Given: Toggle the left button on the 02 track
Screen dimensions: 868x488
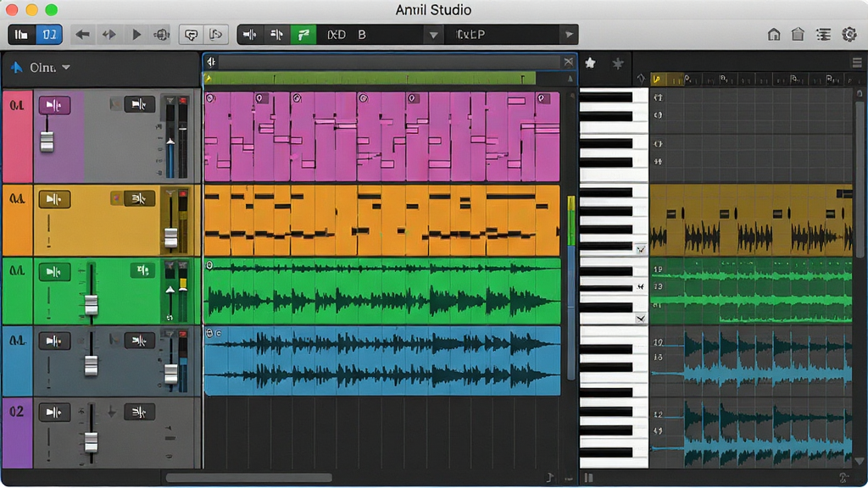Looking at the screenshot, I should pos(54,413).
